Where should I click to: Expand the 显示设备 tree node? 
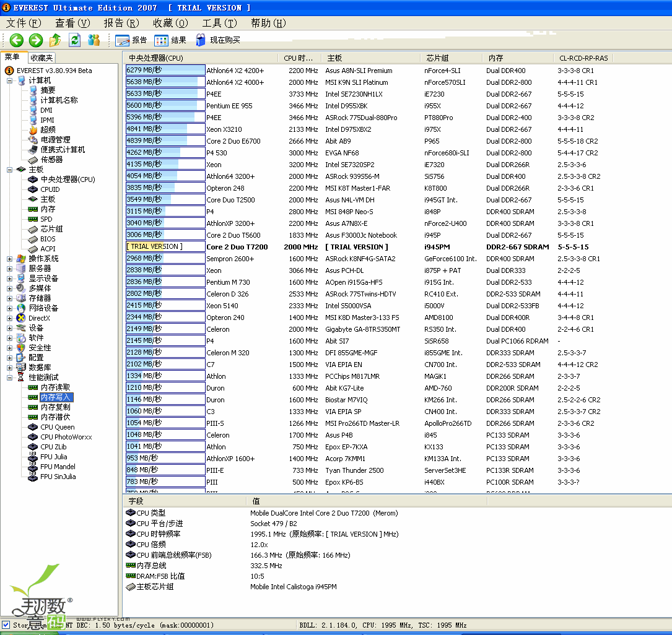point(9,279)
